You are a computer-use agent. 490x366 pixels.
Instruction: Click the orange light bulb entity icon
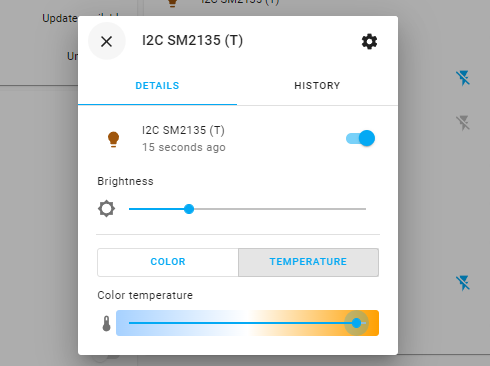point(113,139)
